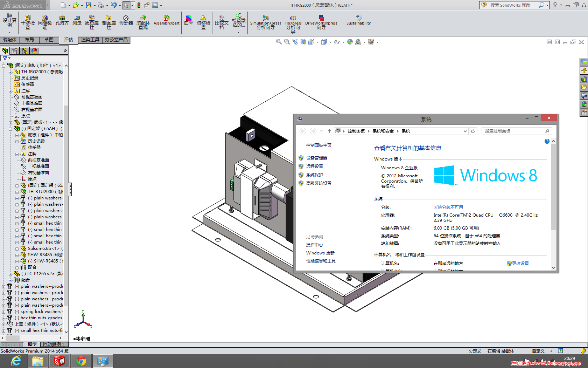
Task: Select 历史记录 under TH-IRG2000 in tree
Action: tap(30, 78)
